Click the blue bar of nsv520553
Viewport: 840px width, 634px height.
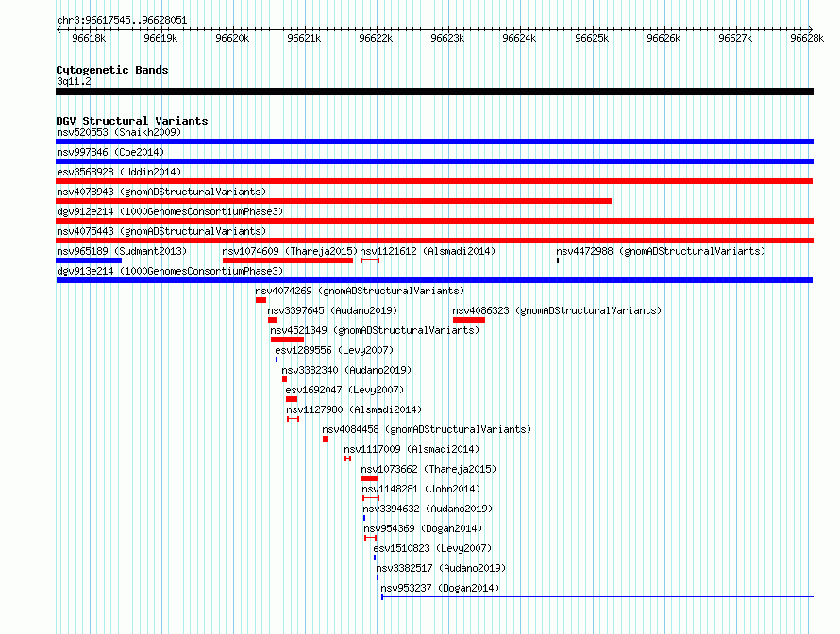434,142
